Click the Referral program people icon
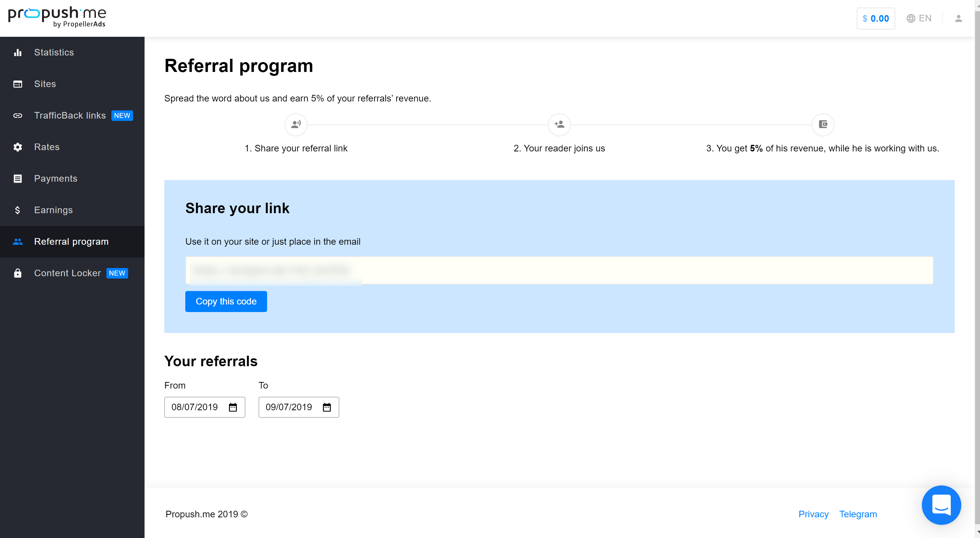 tap(17, 242)
